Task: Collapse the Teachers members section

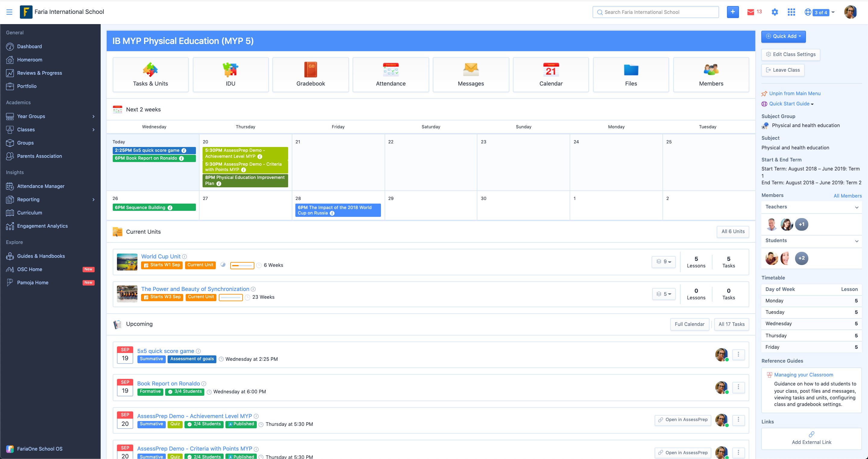Action: click(x=856, y=207)
